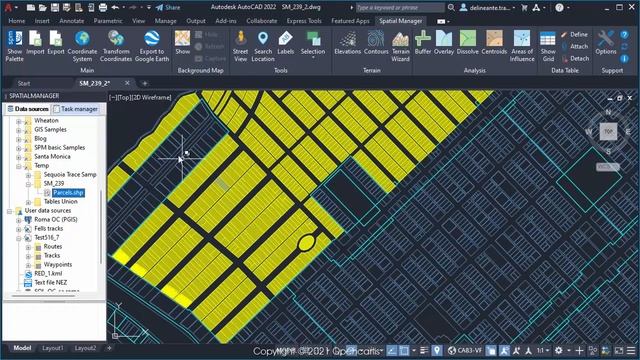Click the Centroids analysis tool
This screenshot has width=640, height=360.
click(x=494, y=42)
